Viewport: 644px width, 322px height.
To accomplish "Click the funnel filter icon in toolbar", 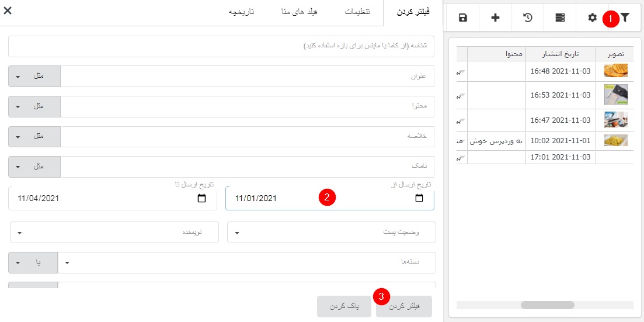I will point(625,18).
